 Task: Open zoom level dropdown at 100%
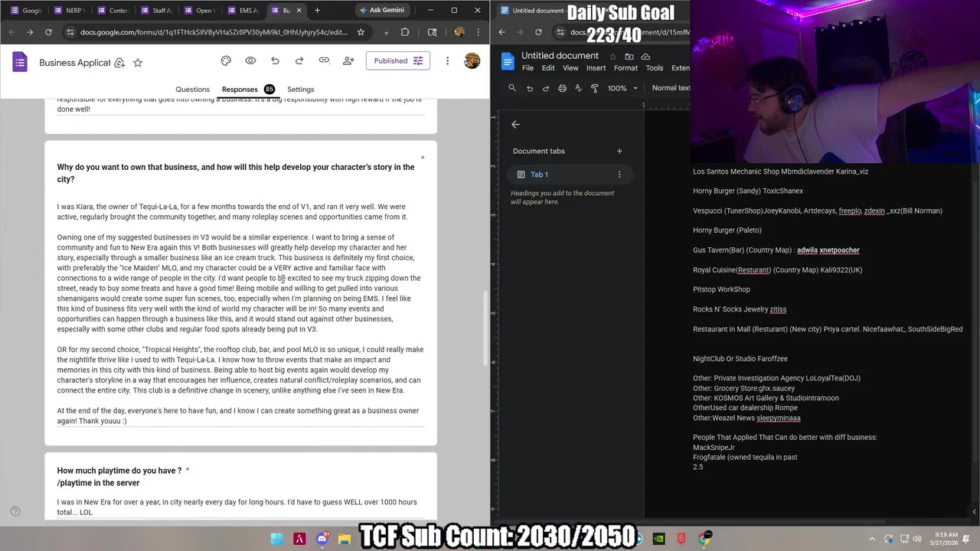pyautogui.click(x=622, y=88)
